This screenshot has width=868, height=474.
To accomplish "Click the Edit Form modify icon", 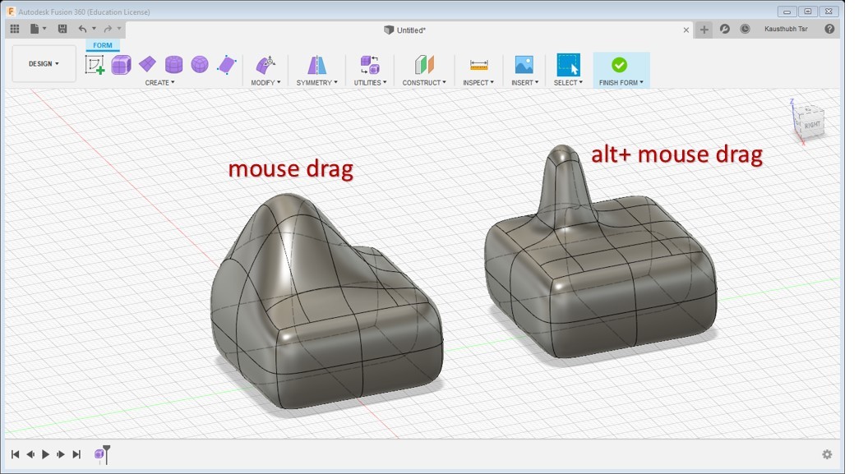I will point(265,65).
